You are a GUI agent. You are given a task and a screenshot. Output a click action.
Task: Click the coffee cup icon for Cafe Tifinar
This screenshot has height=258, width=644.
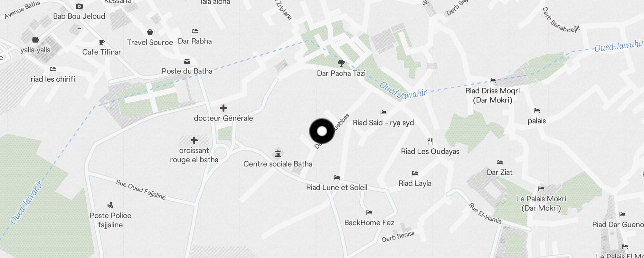coord(101,42)
